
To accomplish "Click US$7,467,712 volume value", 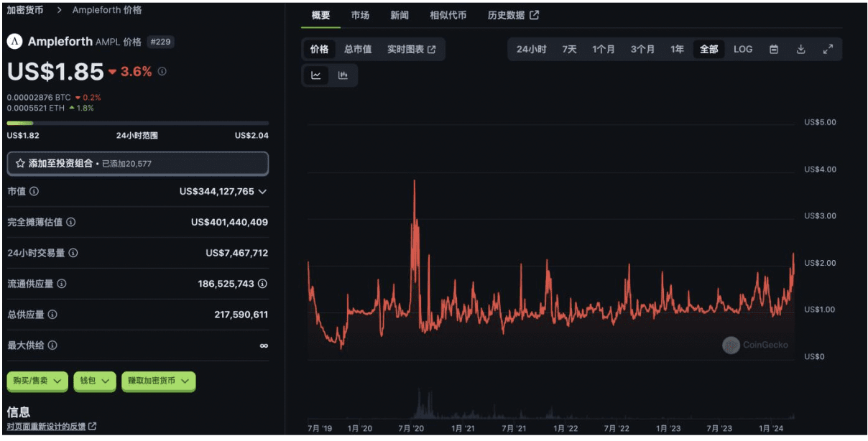I will [236, 253].
